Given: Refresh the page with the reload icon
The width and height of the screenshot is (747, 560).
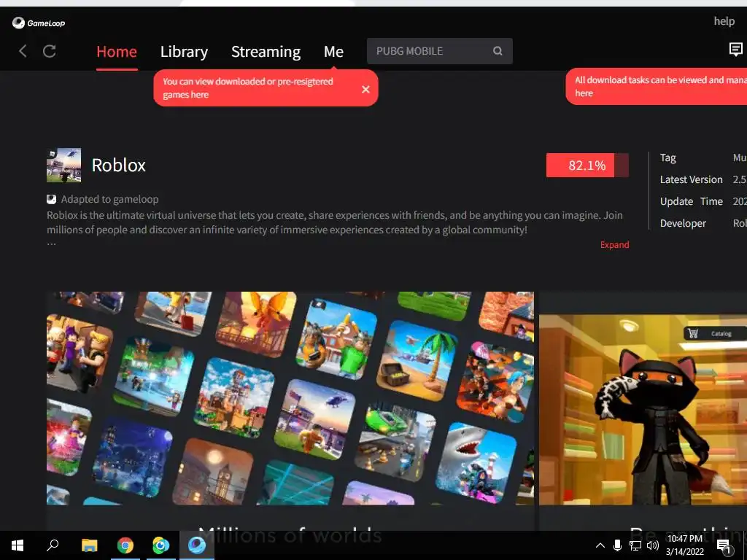Looking at the screenshot, I should click(x=50, y=51).
